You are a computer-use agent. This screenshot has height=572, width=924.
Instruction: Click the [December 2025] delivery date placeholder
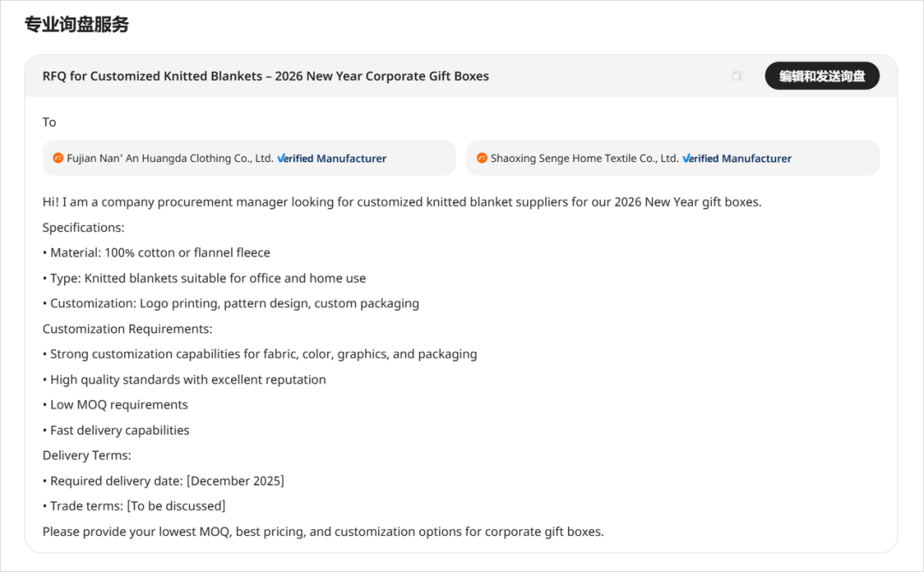235,480
